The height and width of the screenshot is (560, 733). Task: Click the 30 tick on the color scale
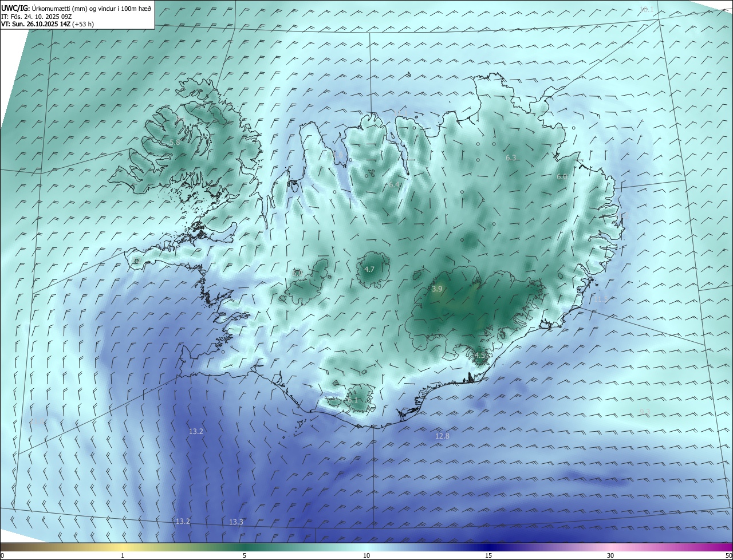click(x=610, y=555)
